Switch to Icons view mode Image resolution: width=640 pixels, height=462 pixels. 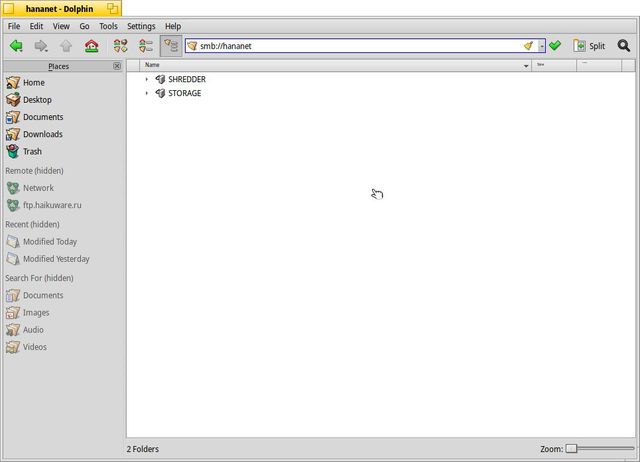120,46
